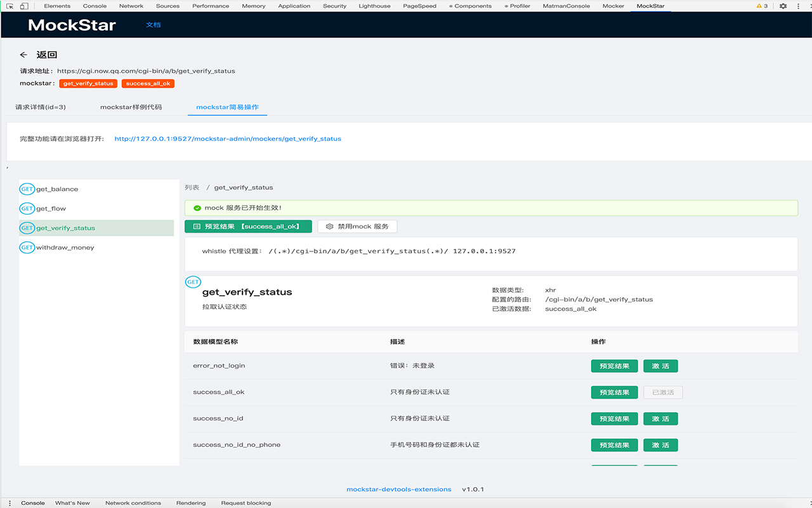Open the Lighthouse tab
The height and width of the screenshot is (508, 812).
pyautogui.click(x=374, y=6)
